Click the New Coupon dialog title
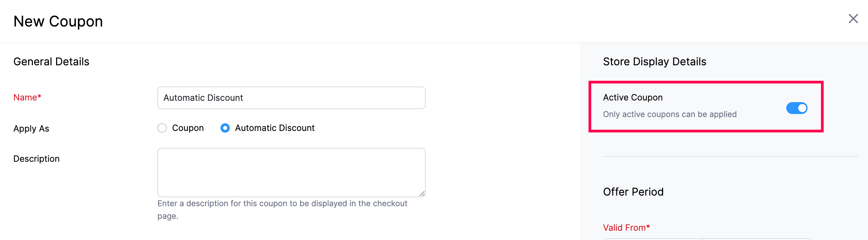Viewport: 868px width, 240px height. point(58,21)
